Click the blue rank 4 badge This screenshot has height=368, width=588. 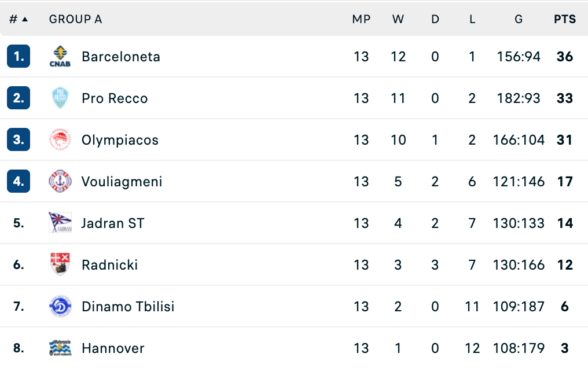pos(19,181)
